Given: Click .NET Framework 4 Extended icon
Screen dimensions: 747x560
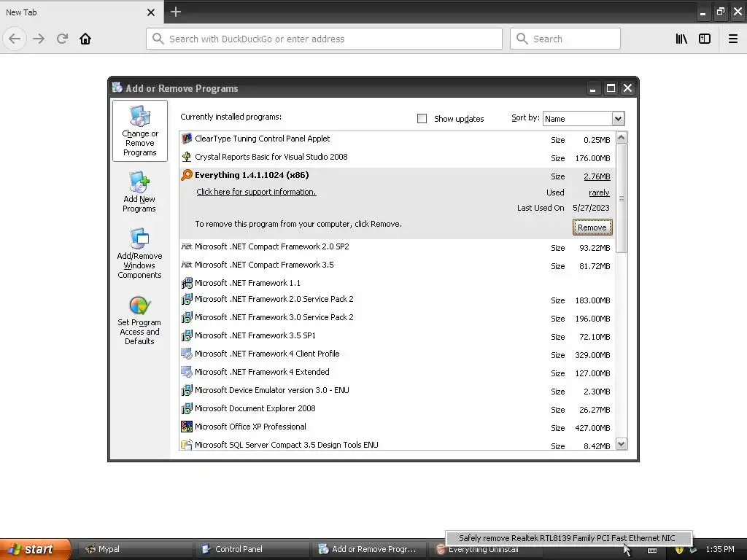Looking at the screenshot, I should 186,372.
